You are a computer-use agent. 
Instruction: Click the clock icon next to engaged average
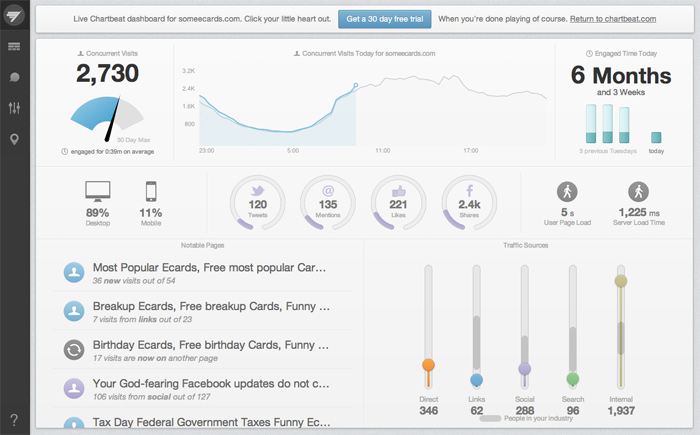(x=65, y=151)
